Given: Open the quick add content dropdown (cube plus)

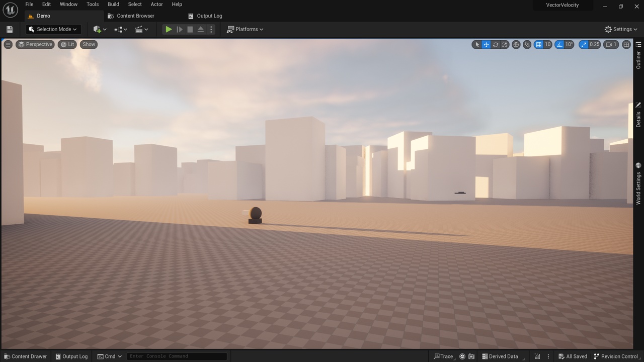Looking at the screenshot, I should point(100,29).
